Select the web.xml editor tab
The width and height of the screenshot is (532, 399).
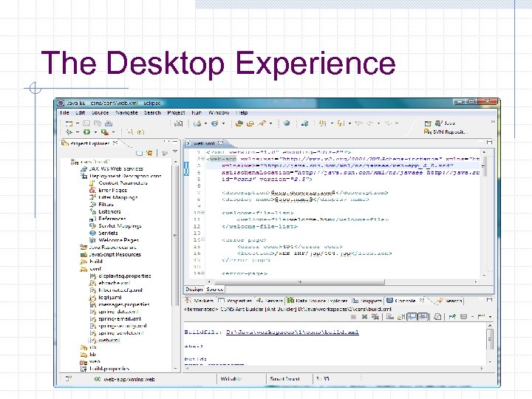pos(204,143)
